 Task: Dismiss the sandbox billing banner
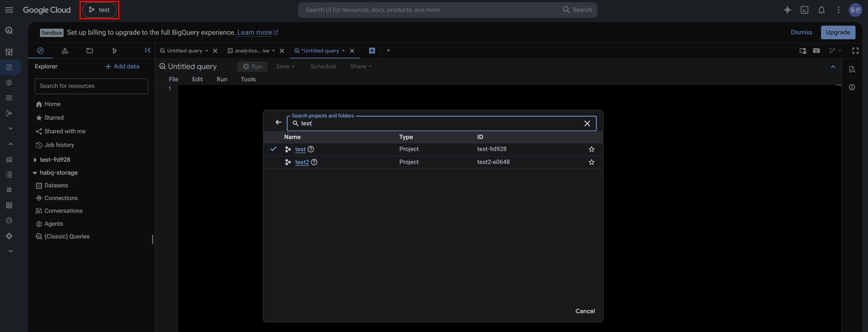801,32
